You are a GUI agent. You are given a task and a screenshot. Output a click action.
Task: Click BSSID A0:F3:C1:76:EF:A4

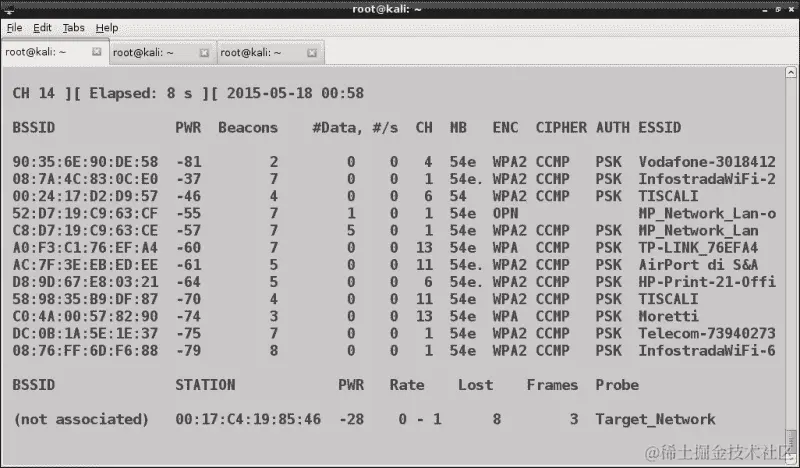pyautogui.click(x=85, y=248)
